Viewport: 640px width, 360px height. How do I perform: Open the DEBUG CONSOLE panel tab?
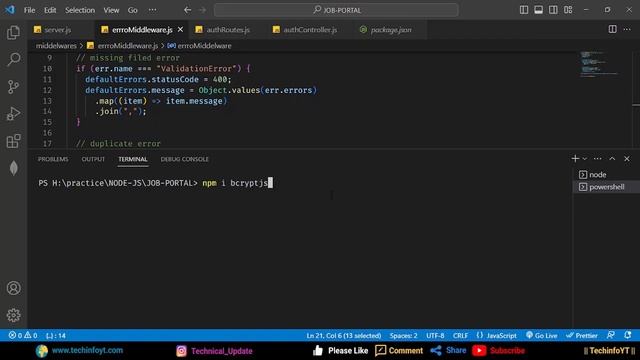(184, 159)
